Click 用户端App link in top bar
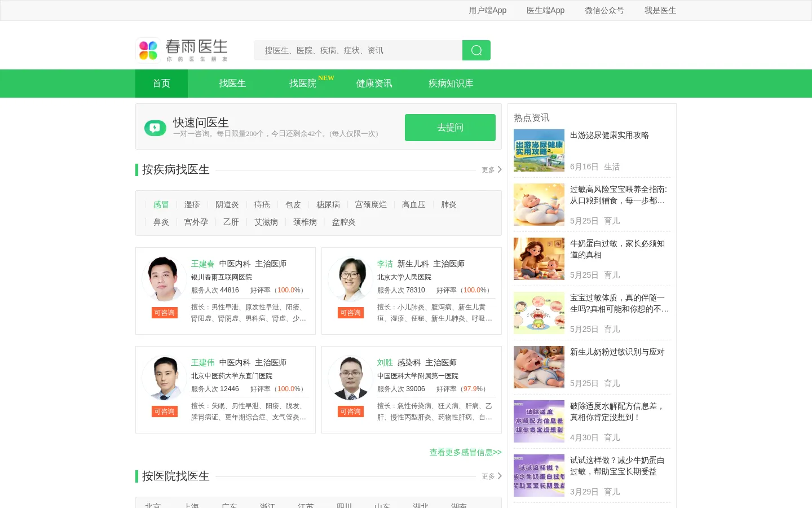The image size is (812, 508). pyautogui.click(x=488, y=10)
